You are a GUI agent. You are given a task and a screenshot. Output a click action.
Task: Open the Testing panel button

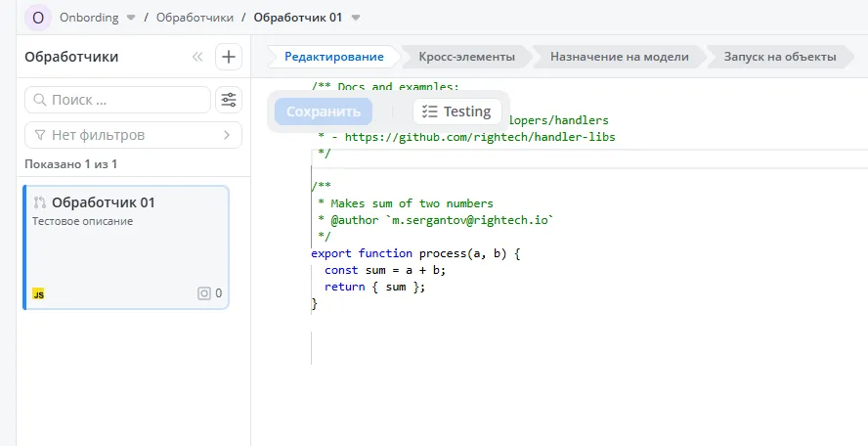point(456,111)
